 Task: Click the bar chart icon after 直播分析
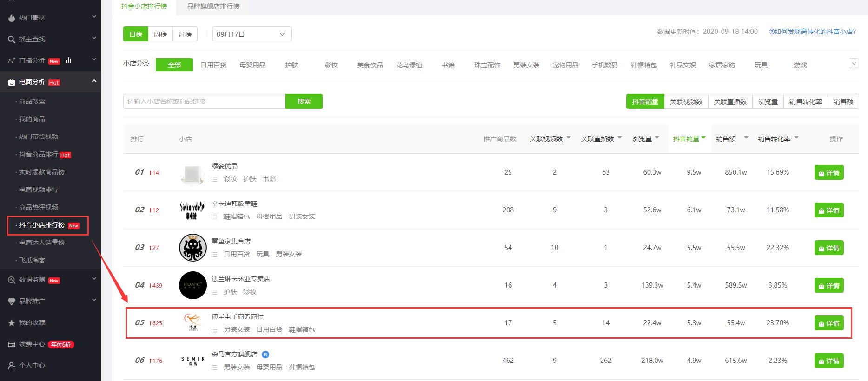(68, 60)
